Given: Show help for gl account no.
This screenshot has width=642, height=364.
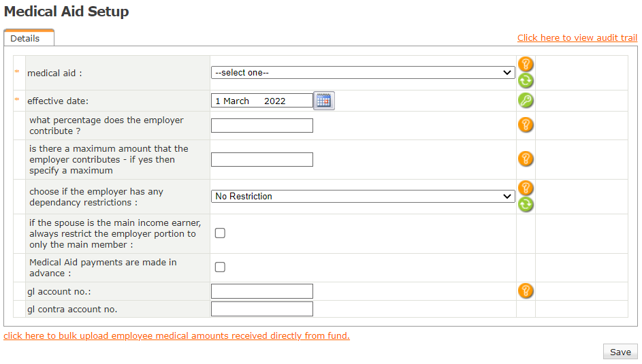Looking at the screenshot, I should coord(526,291).
